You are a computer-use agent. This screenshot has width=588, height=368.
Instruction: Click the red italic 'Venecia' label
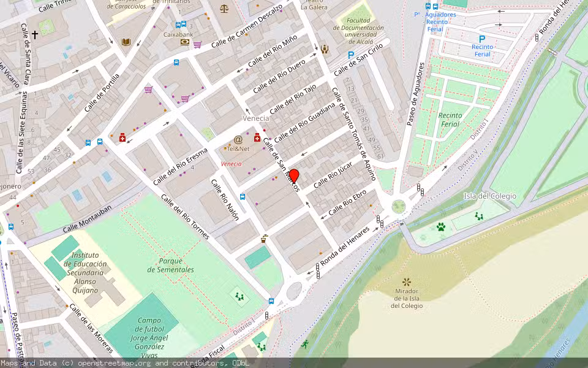tap(232, 164)
